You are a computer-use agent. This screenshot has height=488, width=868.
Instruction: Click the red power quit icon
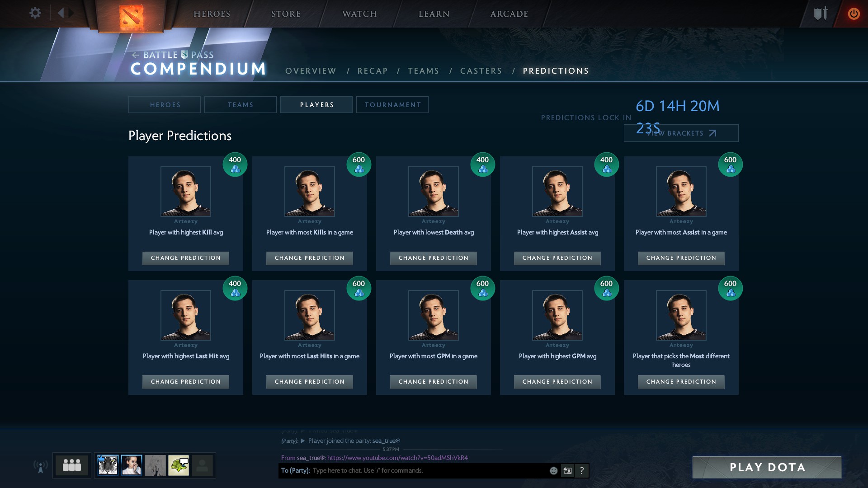click(853, 14)
